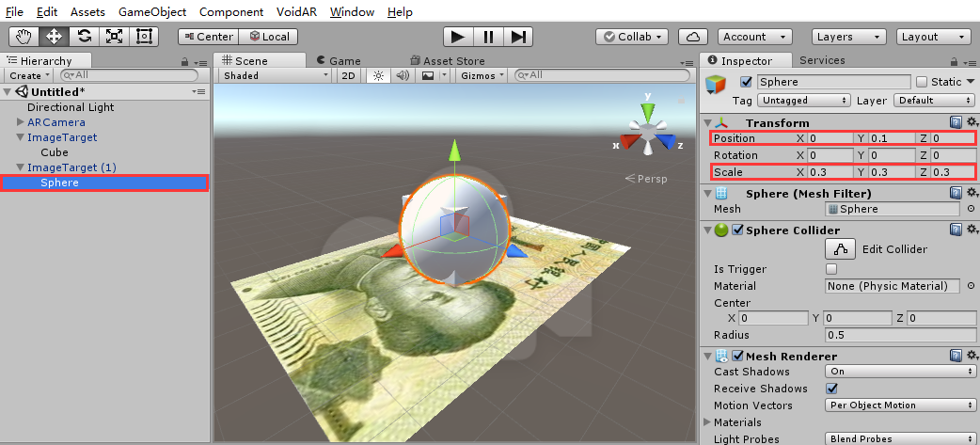Toggle Mesh Renderer enabled checkbox
This screenshot has width=980, height=445.
tap(736, 357)
